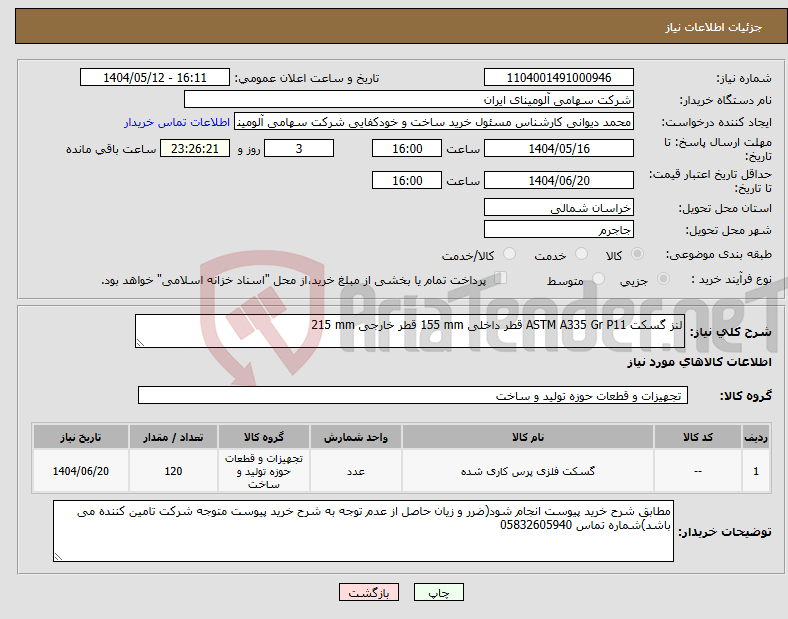The height and width of the screenshot is (619, 788).
Task: Click the general description textarea لنز گسکت
Action: tap(410, 331)
